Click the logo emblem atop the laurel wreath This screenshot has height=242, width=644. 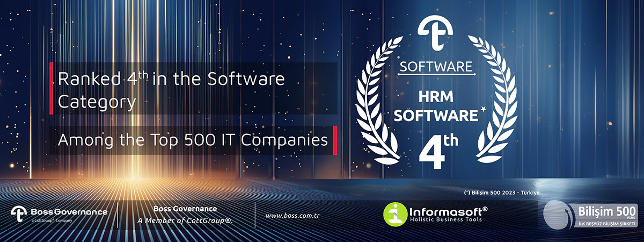tap(435, 33)
